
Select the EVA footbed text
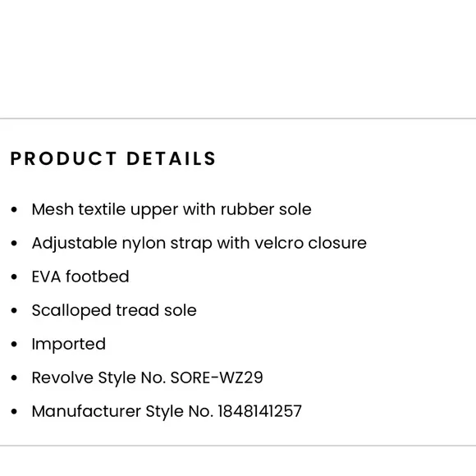point(80,277)
